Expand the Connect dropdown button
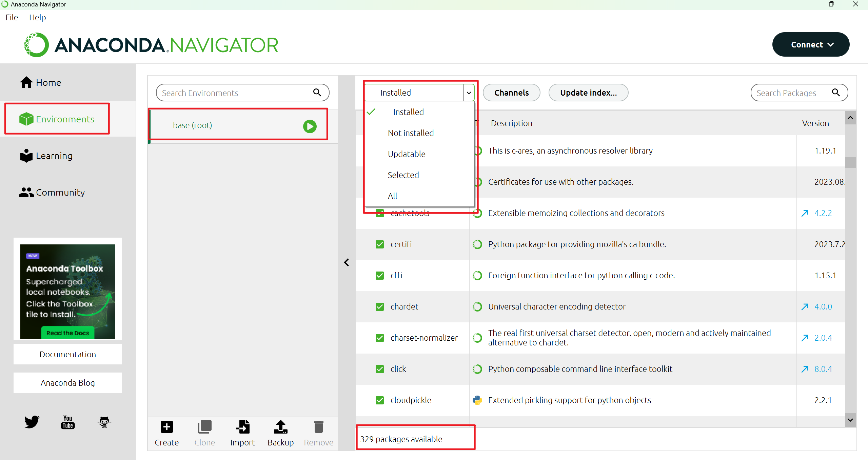 pos(811,44)
